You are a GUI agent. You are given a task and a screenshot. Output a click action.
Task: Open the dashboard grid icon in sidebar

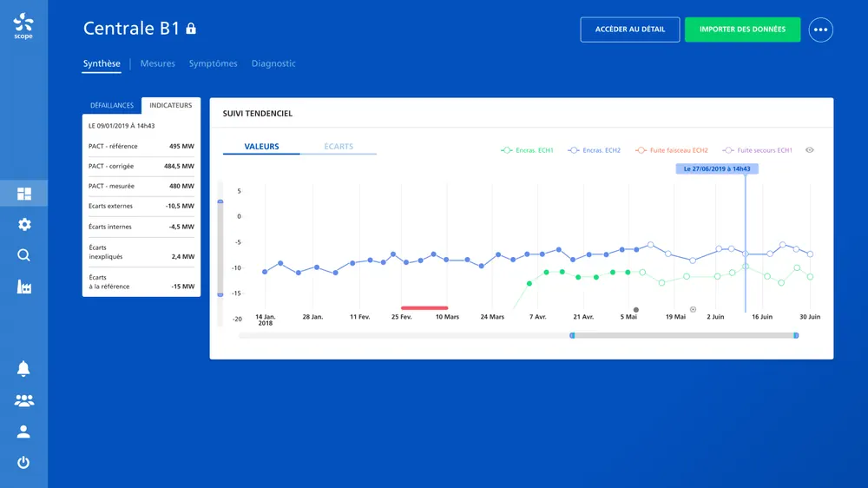tap(23, 194)
